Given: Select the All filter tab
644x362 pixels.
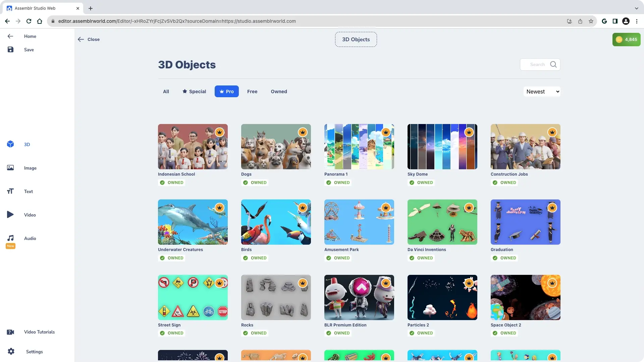Looking at the screenshot, I should coord(166,92).
